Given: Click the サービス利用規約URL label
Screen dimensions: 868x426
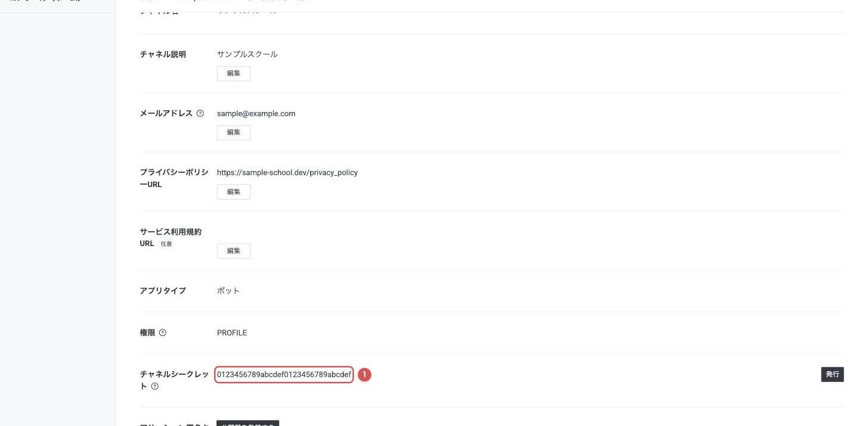Looking at the screenshot, I should (170, 237).
